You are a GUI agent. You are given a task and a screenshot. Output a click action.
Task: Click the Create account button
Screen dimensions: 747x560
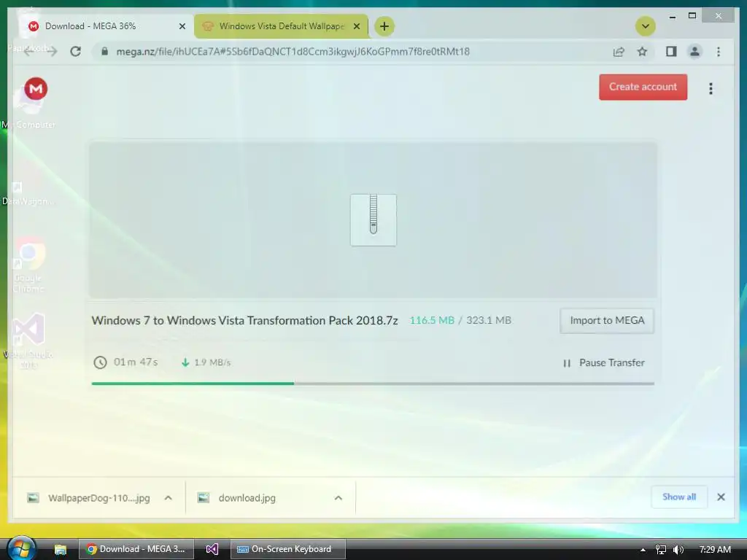[643, 87]
